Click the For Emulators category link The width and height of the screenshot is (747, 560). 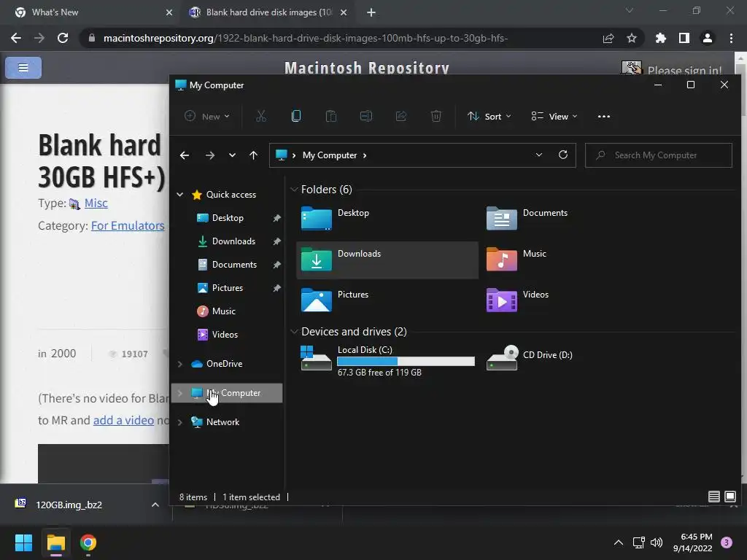(x=128, y=226)
